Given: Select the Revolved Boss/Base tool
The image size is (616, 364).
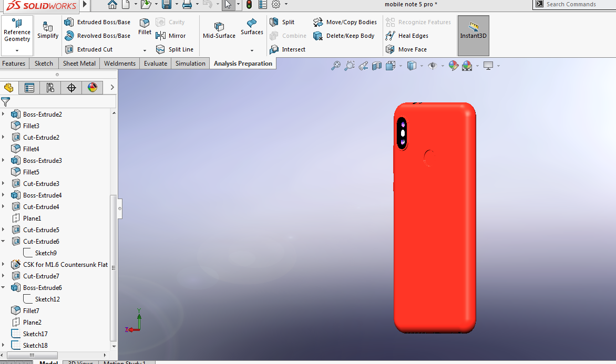Looking at the screenshot, I should click(x=97, y=36).
